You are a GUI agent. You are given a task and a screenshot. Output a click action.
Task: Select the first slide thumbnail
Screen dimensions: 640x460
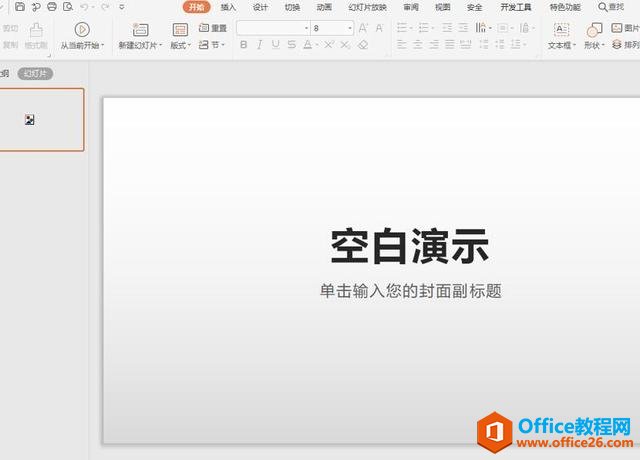pos(42,120)
